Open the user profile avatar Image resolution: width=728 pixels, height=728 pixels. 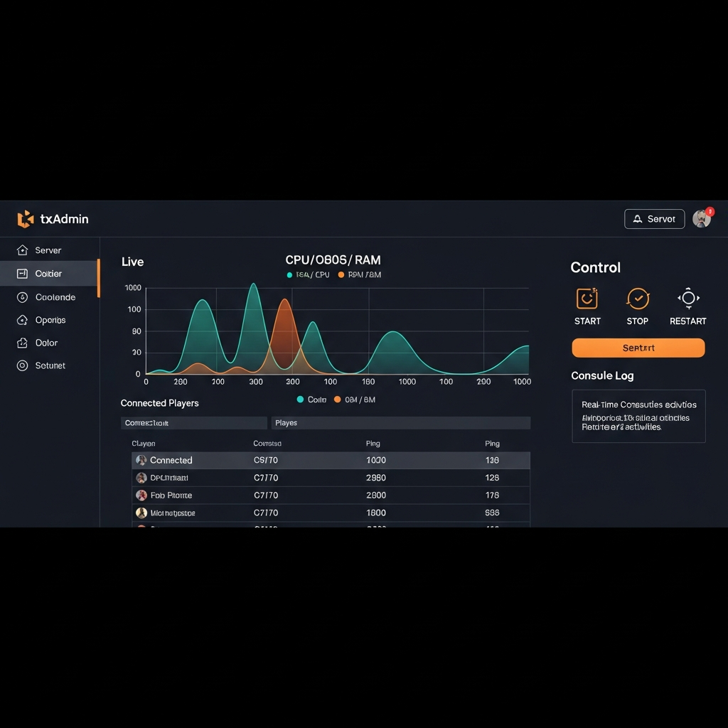701,219
